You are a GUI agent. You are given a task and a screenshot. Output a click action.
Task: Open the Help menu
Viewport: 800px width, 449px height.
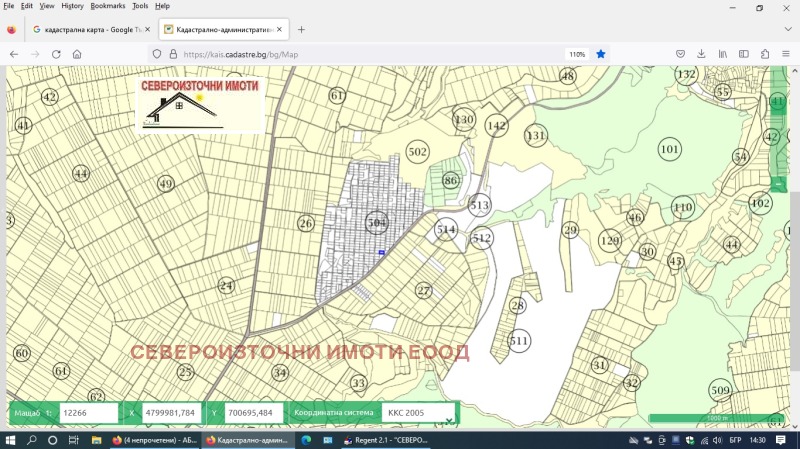coord(162,6)
